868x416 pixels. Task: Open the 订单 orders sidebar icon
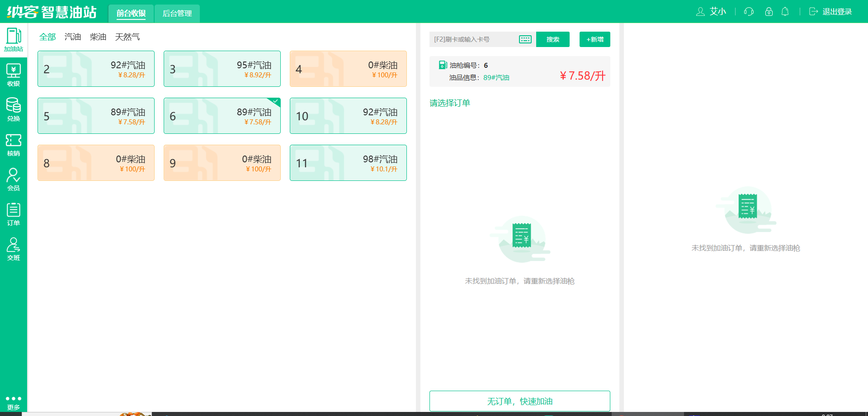[x=14, y=214]
